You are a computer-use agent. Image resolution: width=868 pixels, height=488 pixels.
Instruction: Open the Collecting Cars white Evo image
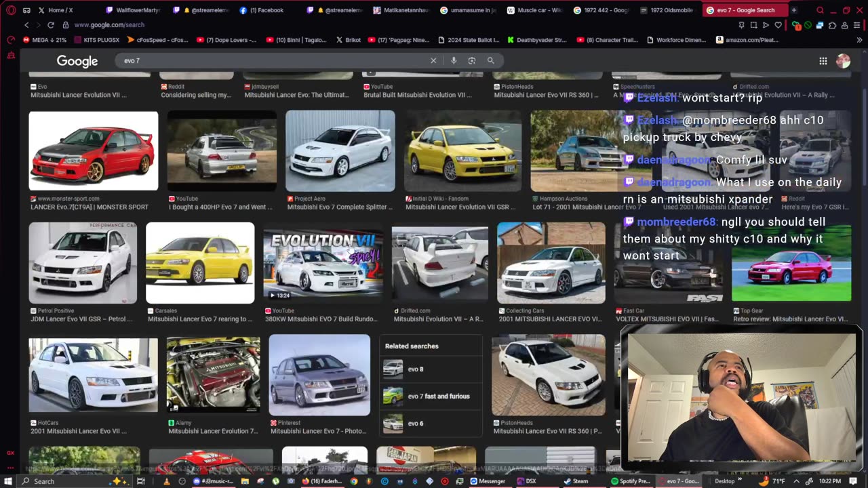pos(551,263)
